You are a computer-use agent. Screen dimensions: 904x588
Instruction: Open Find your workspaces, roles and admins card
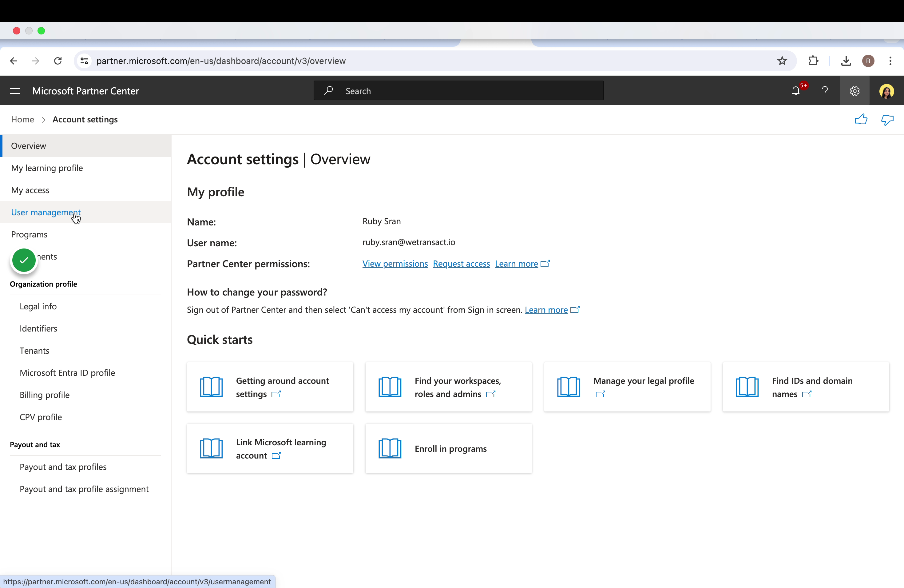(x=449, y=387)
